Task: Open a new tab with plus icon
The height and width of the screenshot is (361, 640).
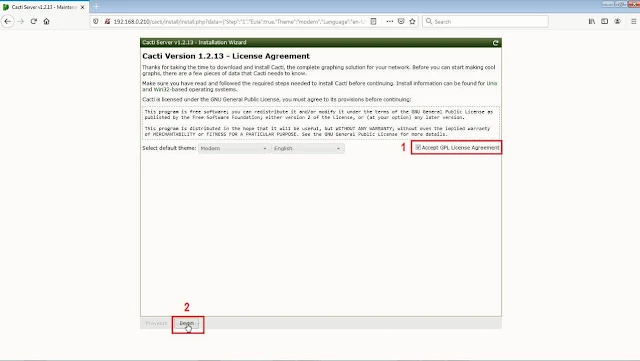Action: 96,7
